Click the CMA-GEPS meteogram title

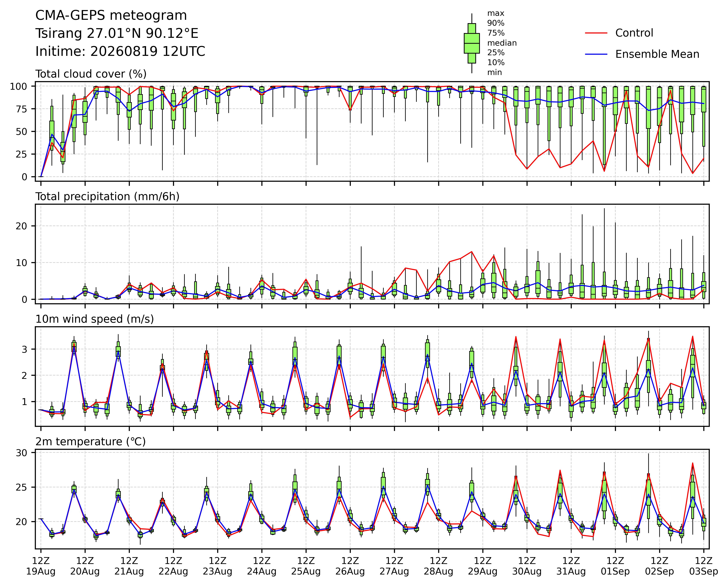coord(111,15)
